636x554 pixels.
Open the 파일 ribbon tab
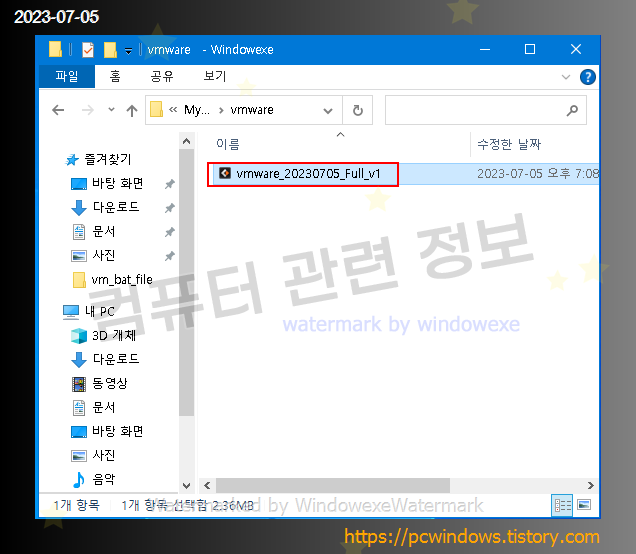tap(67, 76)
